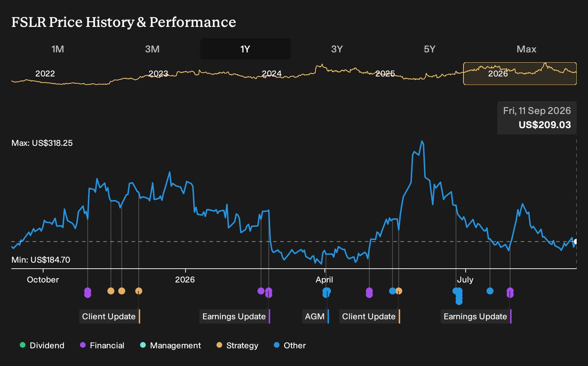Click the blue AGM event marker at April
The image size is (588, 366).
click(327, 292)
